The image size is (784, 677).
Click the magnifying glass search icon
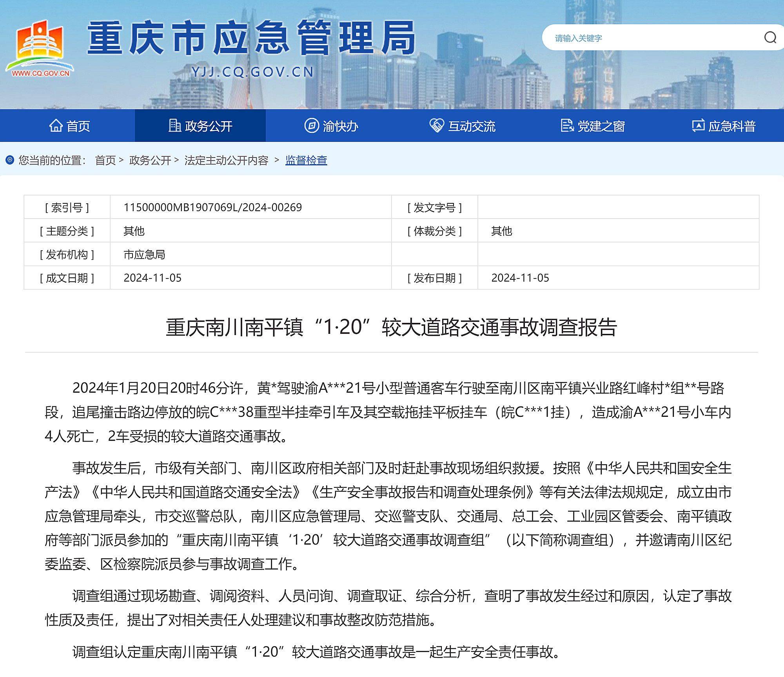coord(770,38)
